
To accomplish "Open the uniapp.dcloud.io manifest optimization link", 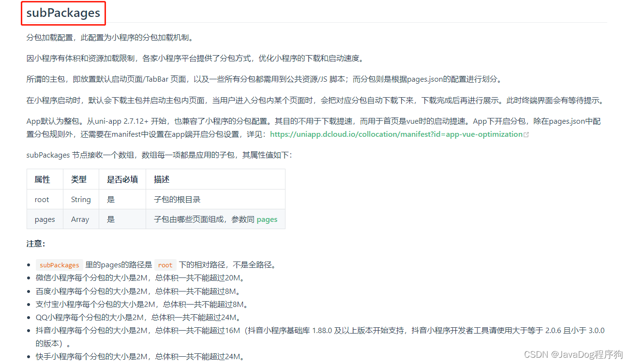I will pos(398,134).
